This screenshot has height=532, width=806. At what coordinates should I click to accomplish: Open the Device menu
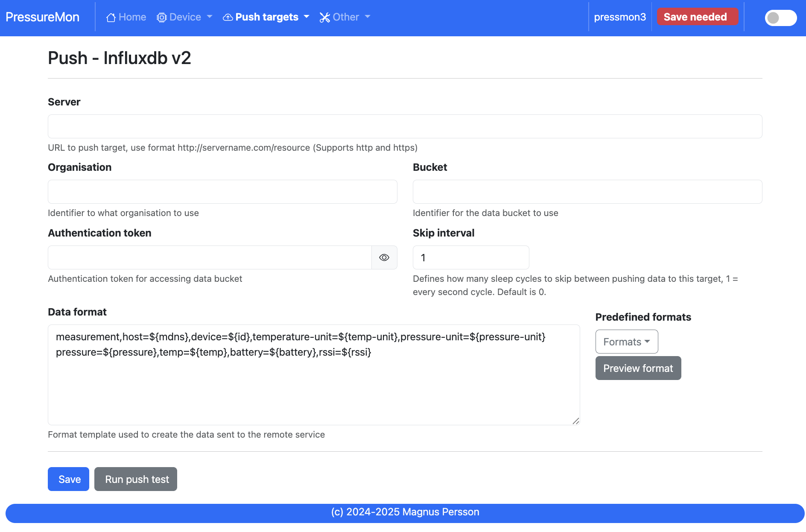(184, 17)
